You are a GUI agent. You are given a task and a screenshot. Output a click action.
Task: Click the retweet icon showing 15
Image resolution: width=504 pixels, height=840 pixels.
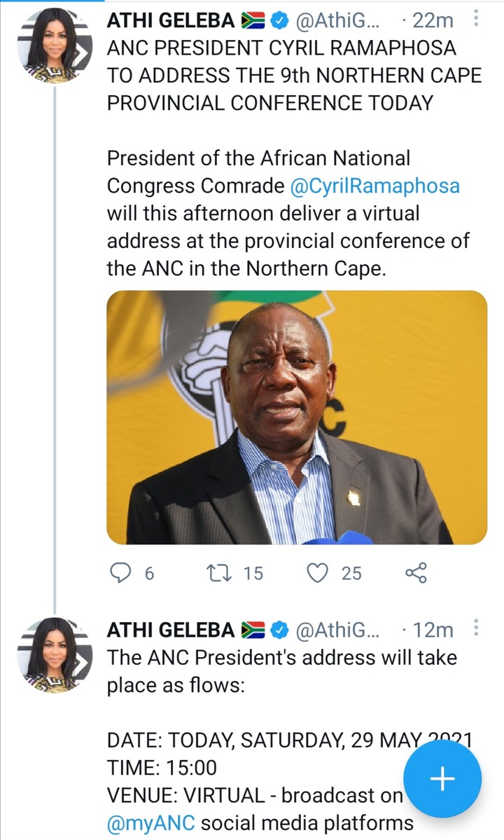[225, 573]
